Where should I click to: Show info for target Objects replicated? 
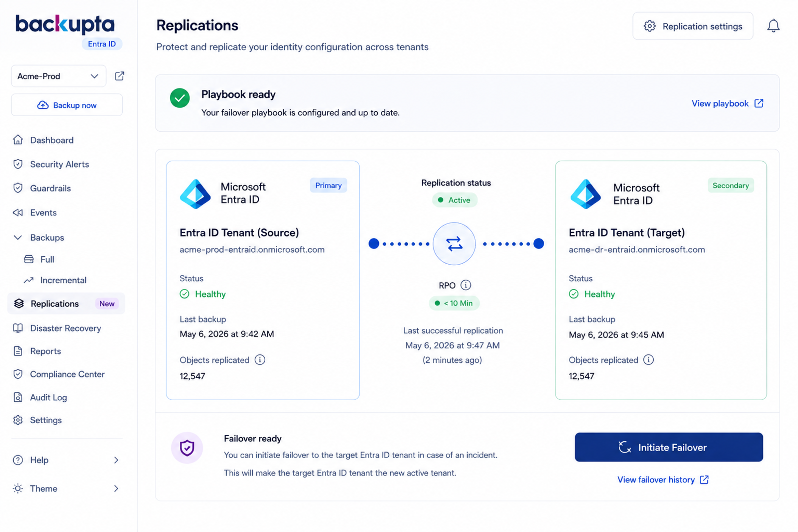click(x=648, y=360)
